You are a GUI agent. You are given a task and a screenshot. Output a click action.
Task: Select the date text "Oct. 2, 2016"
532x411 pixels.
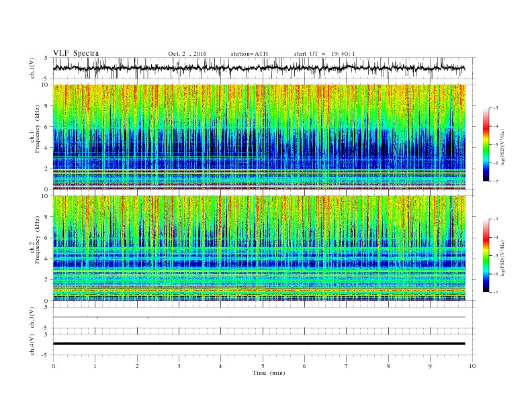[x=187, y=54]
